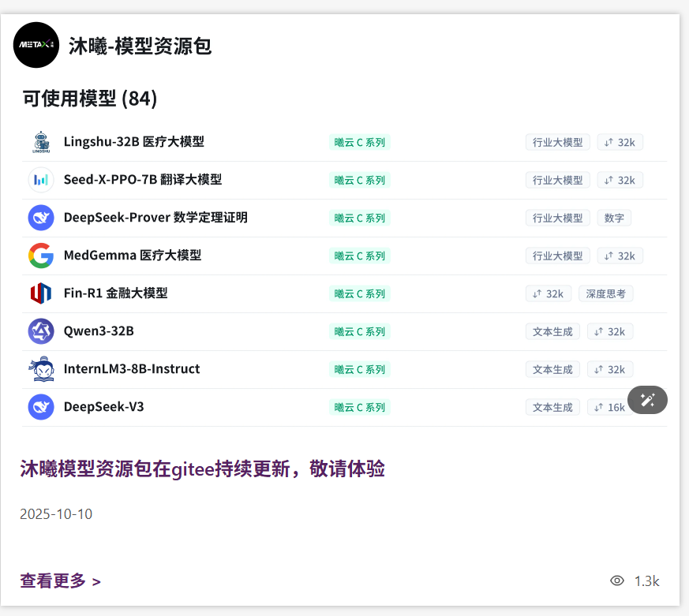689x616 pixels.
Task: Click the Fin-R1 red and blue icon
Action: (41, 293)
